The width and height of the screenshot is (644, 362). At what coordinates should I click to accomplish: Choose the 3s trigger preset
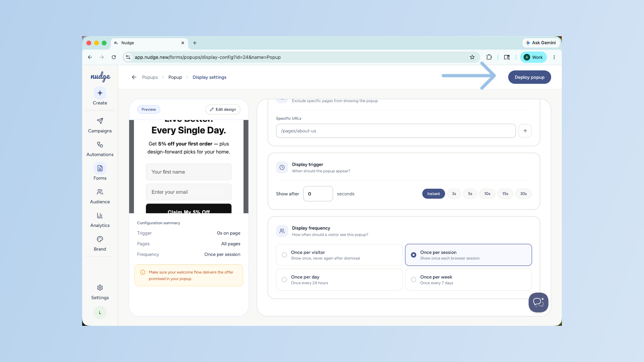click(454, 194)
